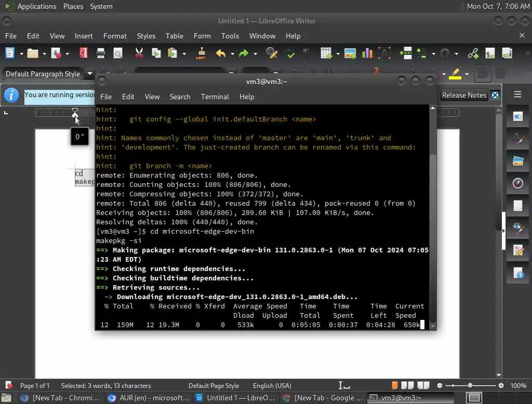The width and height of the screenshot is (532, 404).
Task: Open sidebar Styles deck icon
Action: tap(517, 139)
